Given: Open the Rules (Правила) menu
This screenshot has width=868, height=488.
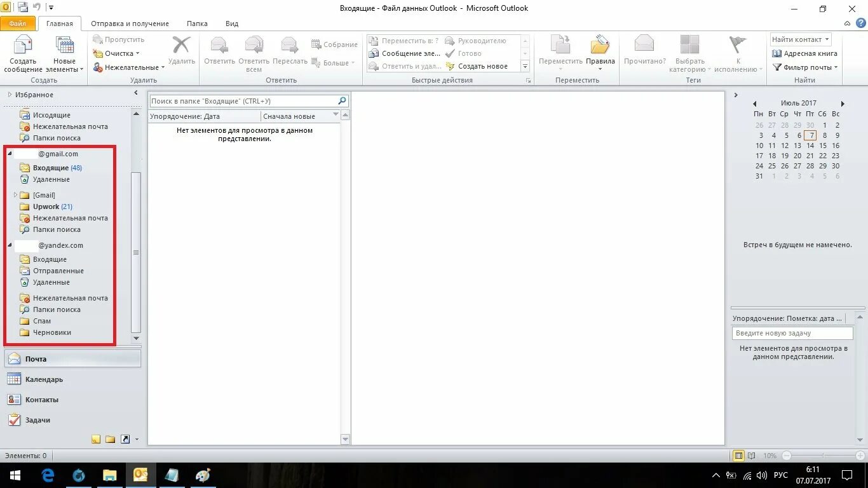Looking at the screenshot, I should 600,54.
